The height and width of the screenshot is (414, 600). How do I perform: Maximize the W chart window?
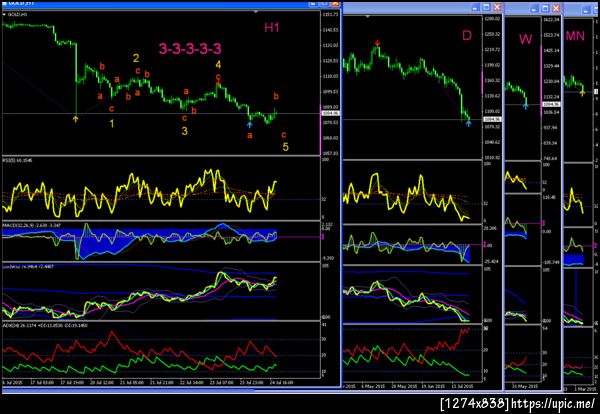click(x=545, y=8)
